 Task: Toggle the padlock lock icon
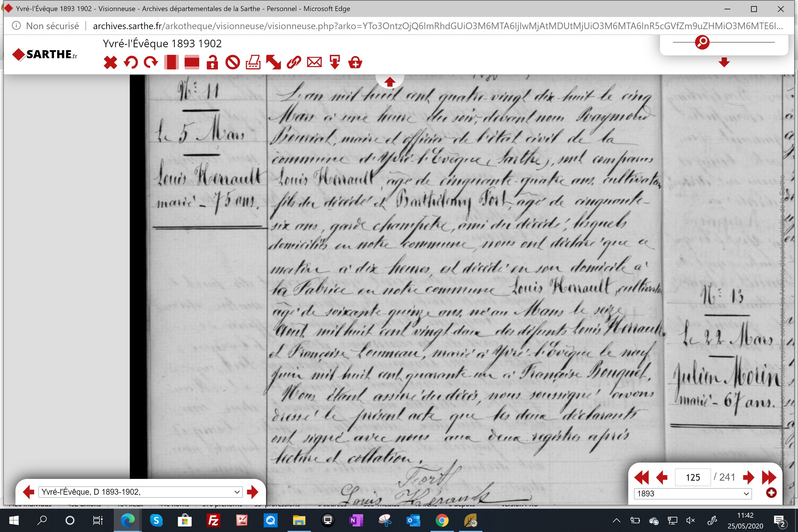click(212, 62)
